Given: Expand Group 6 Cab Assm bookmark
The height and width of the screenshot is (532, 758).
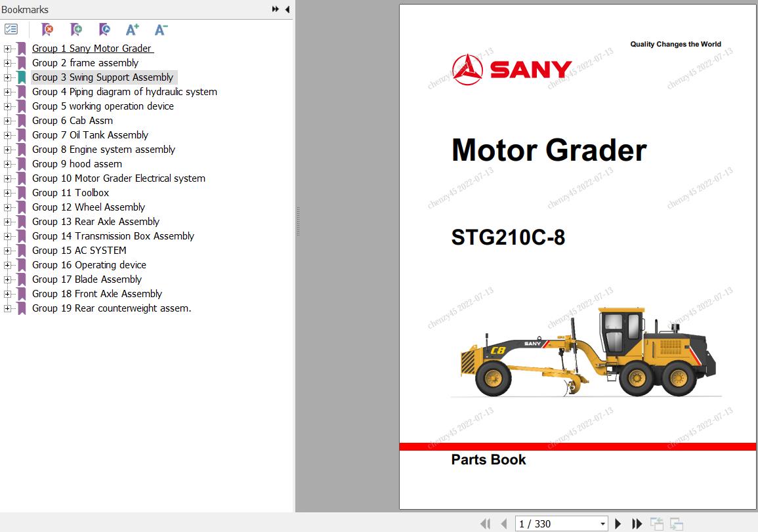Looking at the screenshot, I should [7, 121].
